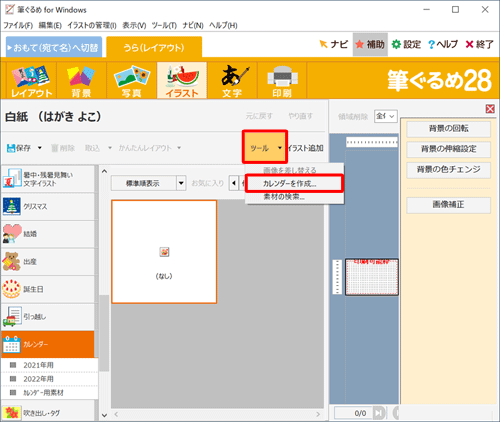Open the ツール(T) menu bar item
This screenshot has width=500, height=422.
[x=164, y=25]
